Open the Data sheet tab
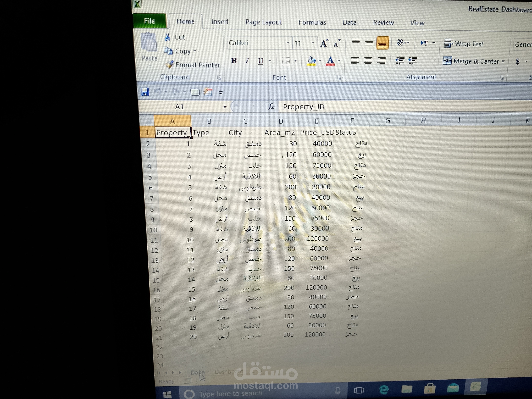This screenshot has height=399, width=532. tap(198, 373)
